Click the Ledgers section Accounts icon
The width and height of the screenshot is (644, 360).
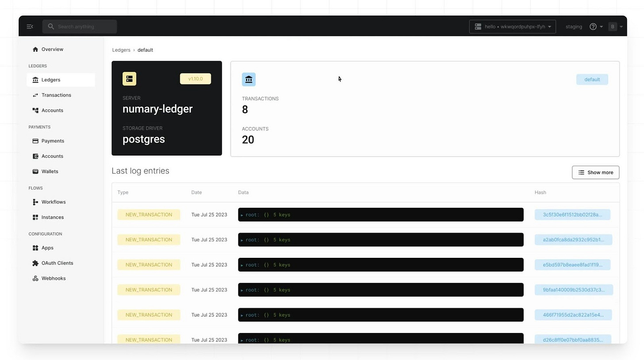coord(35,111)
